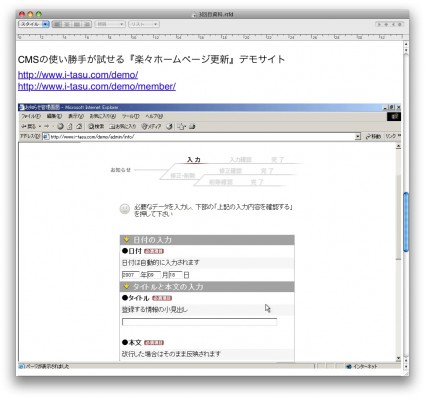Click the IE throbber logo icon
Screen dimensions: 425x398
coord(394,116)
